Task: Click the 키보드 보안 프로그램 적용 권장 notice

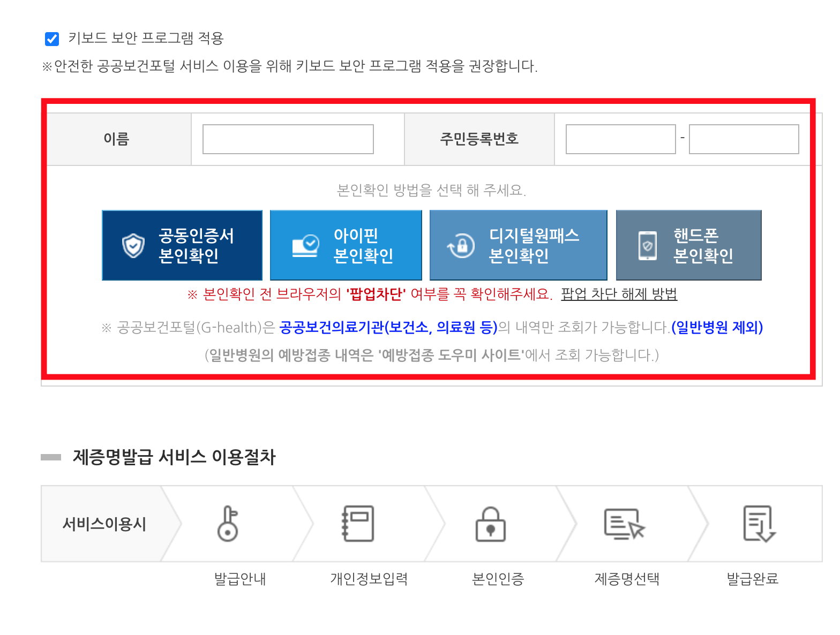Action: pos(290,66)
